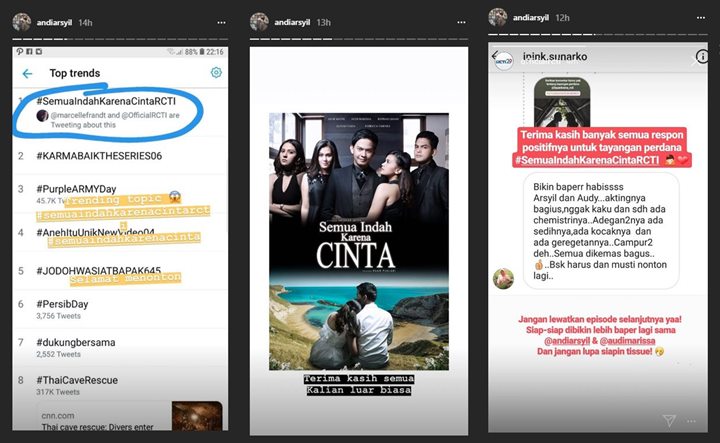Click andiarsyil username in the 14h story
720x443 pixels.
[x=54, y=22]
